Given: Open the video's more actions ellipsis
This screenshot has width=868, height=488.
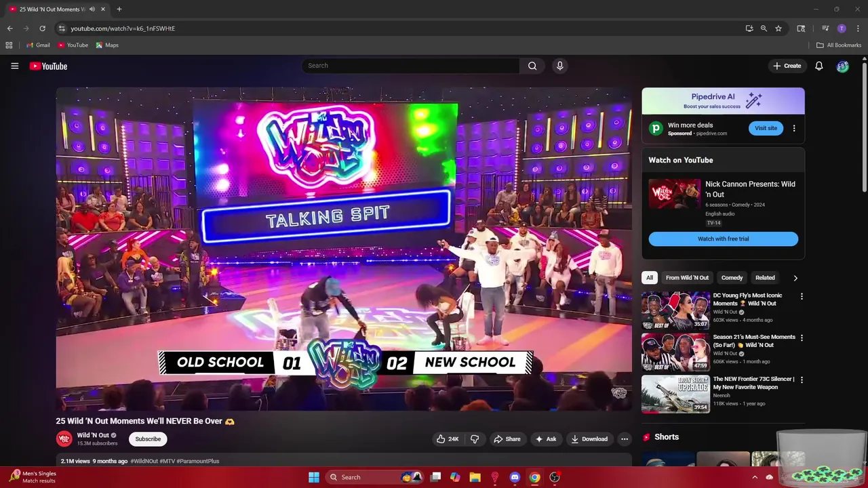Looking at the screenshot, I should (625, 439).
